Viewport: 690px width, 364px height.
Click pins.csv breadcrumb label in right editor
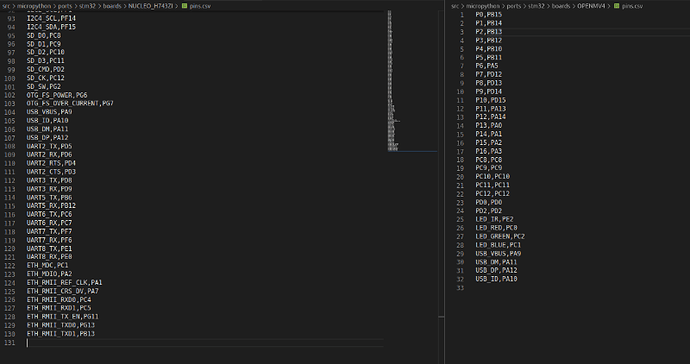[x=632, y=6]
